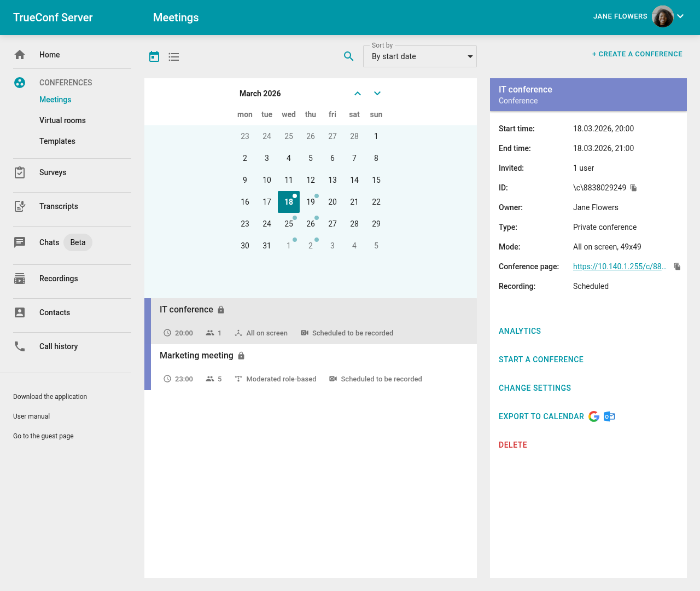Open Call history section
Image resolution: width=700 pixels, height=591 pixels.
(59, 346)
